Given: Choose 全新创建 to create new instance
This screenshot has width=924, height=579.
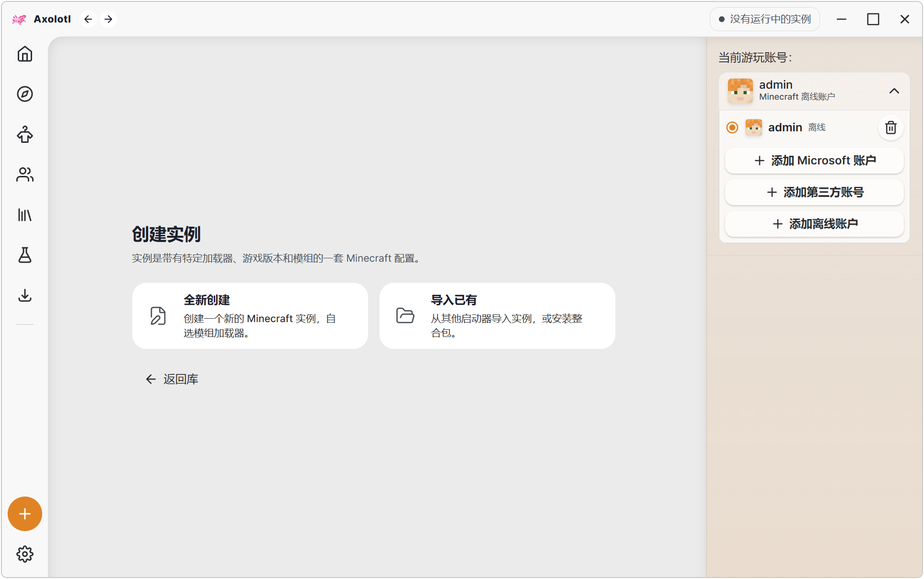Looking at the screenshot, I should pos(250,316).
